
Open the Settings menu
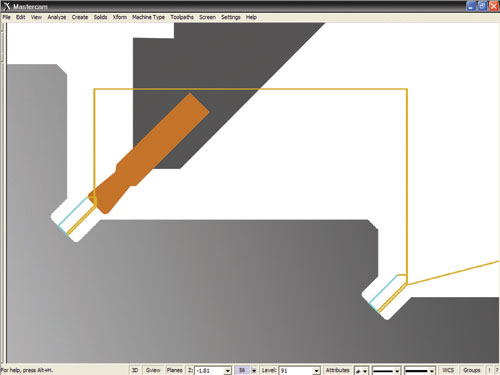pyautogui.click(x=230, y=17)
